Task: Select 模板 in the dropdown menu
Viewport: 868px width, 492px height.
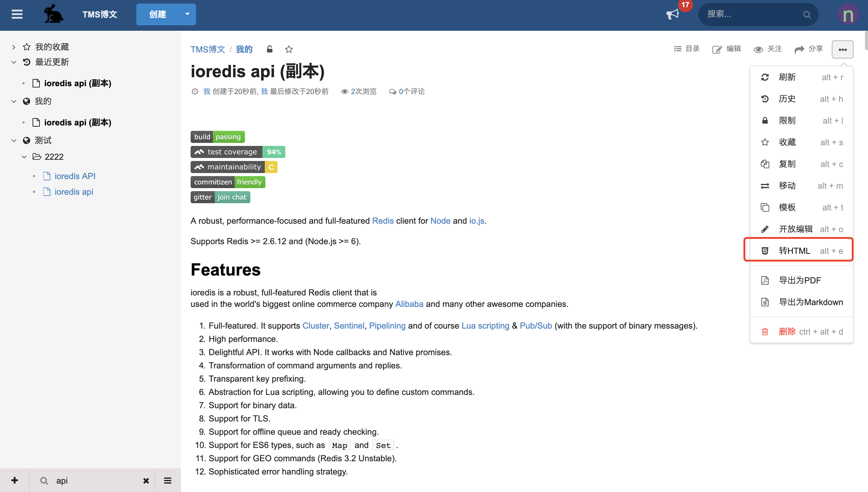Action: [801, 207]
